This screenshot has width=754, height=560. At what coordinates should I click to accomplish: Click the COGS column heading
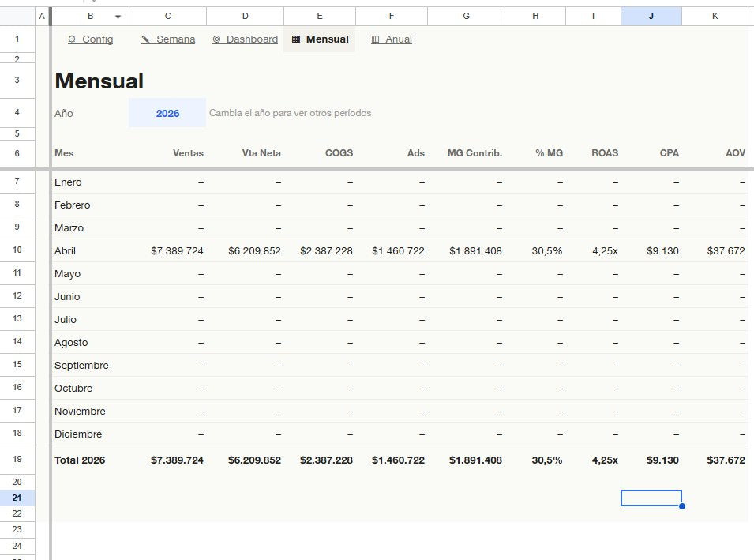[339, 153]
